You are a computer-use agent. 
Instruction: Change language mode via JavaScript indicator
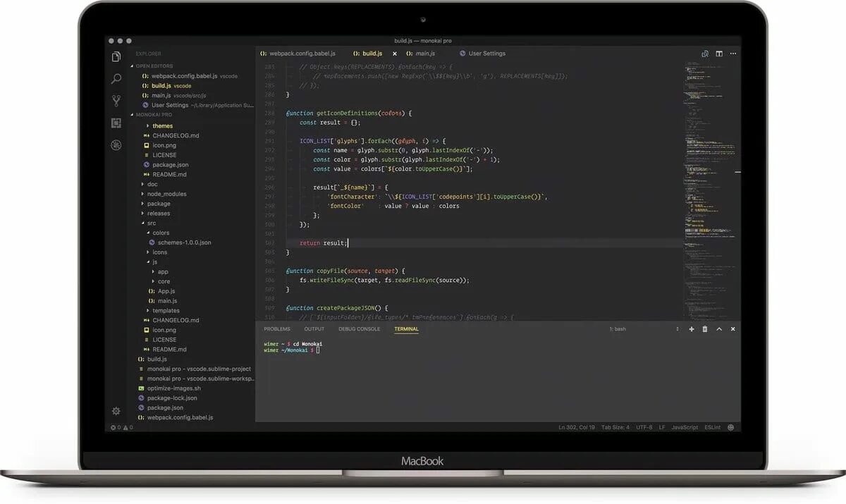pos(685,427)
